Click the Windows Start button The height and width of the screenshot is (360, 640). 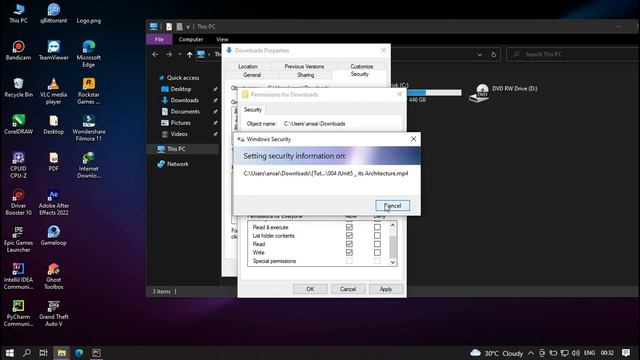click(x=9, y=353)
